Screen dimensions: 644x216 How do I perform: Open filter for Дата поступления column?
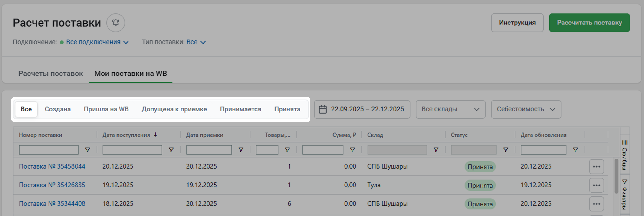(171, 150)
